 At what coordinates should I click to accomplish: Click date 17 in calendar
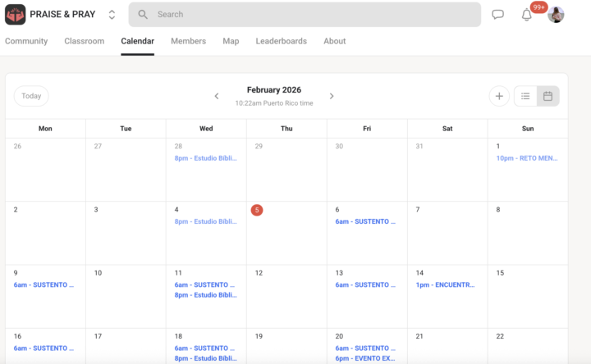coord(98,336)
